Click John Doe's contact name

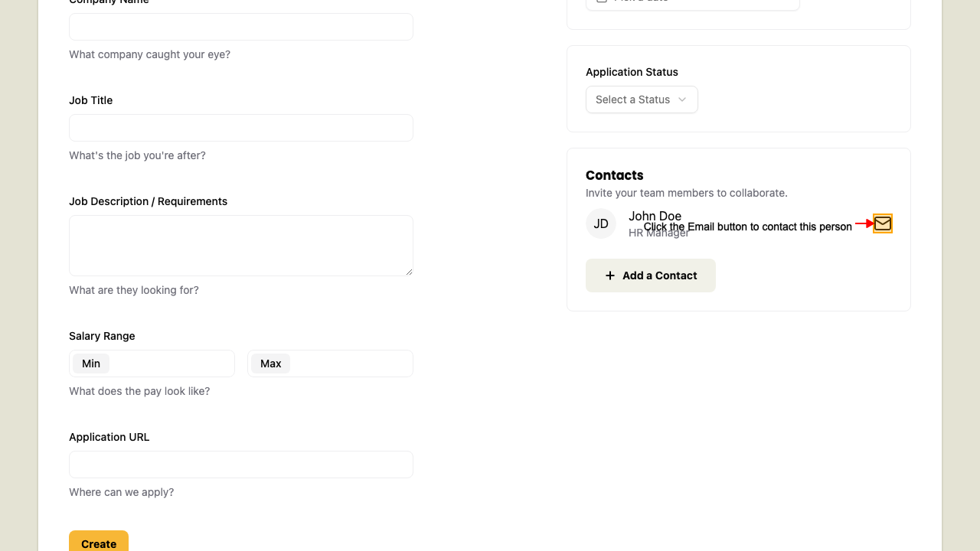tap(655, 217)
